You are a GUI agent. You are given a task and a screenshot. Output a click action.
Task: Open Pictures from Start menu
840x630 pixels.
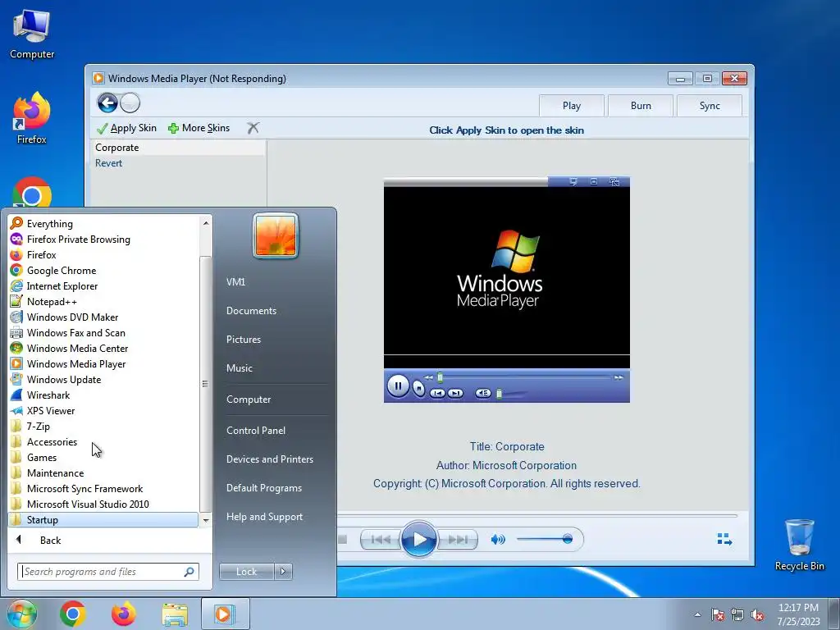click(x=243, y=339)
